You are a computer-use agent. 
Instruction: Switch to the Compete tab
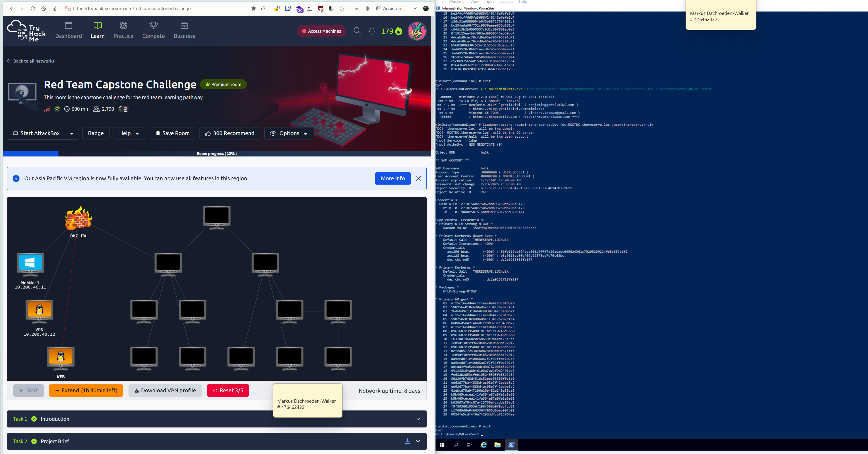pos(153,30)
